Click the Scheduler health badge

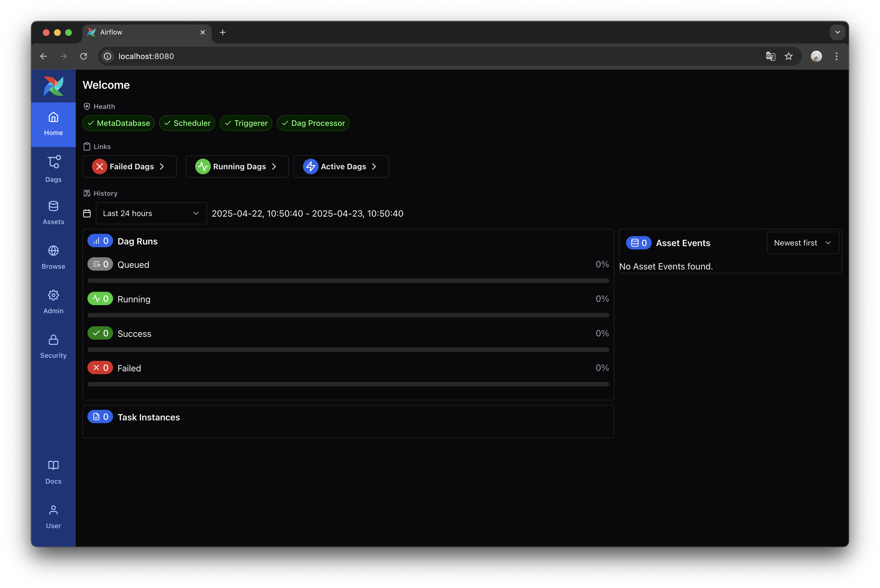(x=187, y=123)
